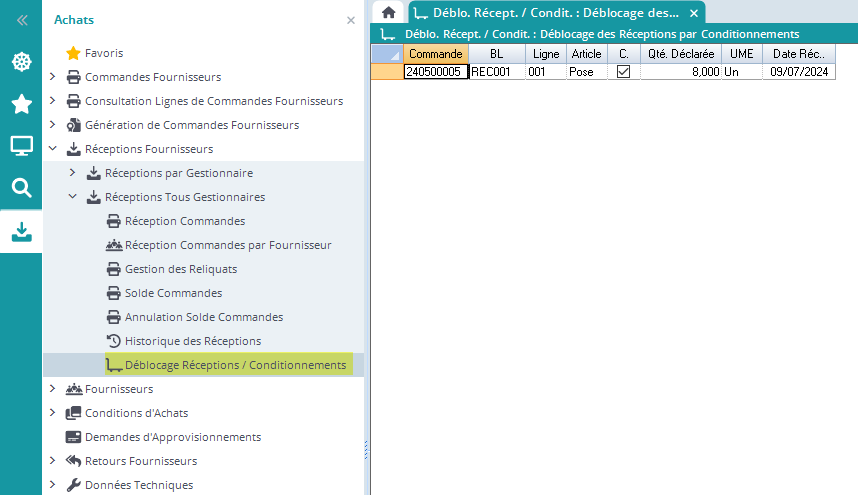Image resolution: width=858 pixels, height=495 pixels.
Task: Click the ship wheel icon in sidebar
Action: (x=21, y=62)
